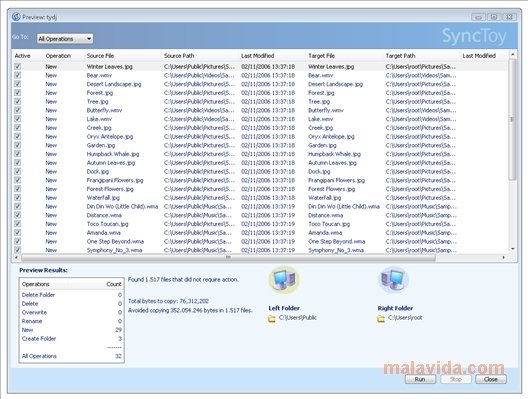528x399 pixels.
Task: Select the Rename row in Preview Results
Action: point(71,321)
